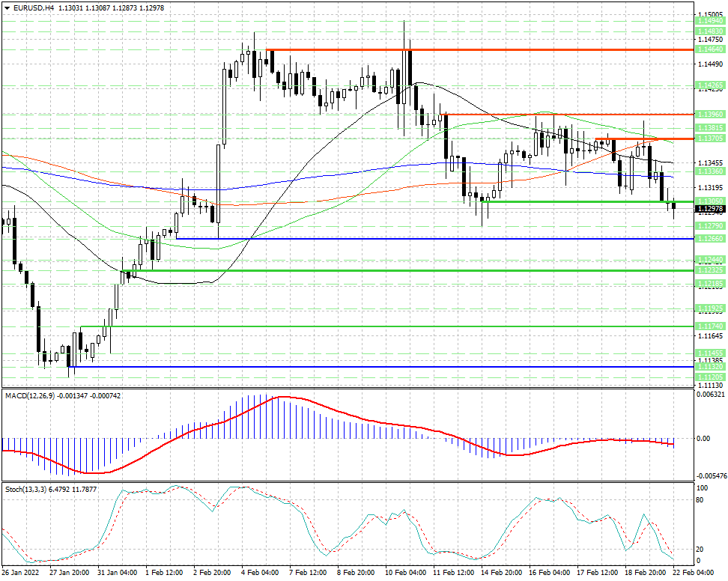Click the 31 Jan 04:00 time label
The width and height of the screenshot is (728, 581).
(x=118, y=573)
